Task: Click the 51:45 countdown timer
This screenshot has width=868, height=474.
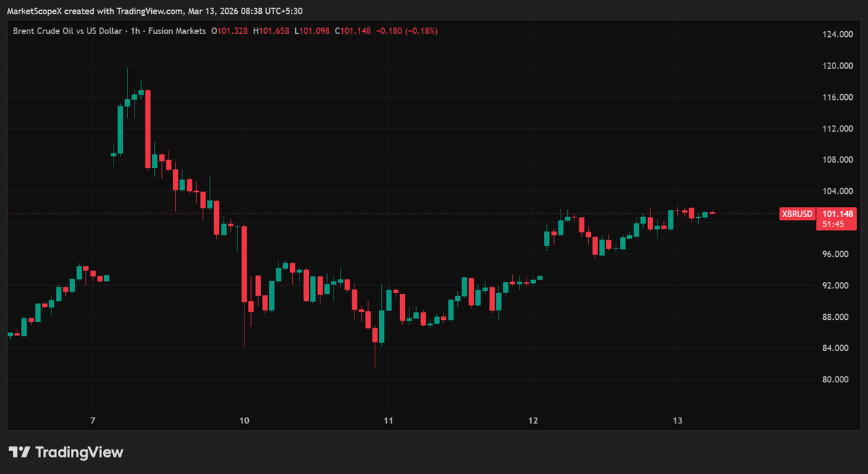Action: [833, 225]
